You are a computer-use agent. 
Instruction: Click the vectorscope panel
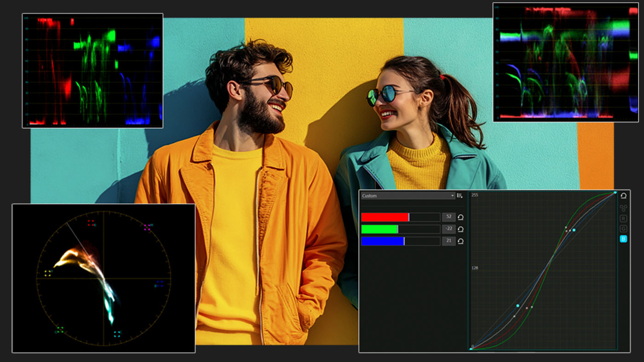tap(103, 278)
